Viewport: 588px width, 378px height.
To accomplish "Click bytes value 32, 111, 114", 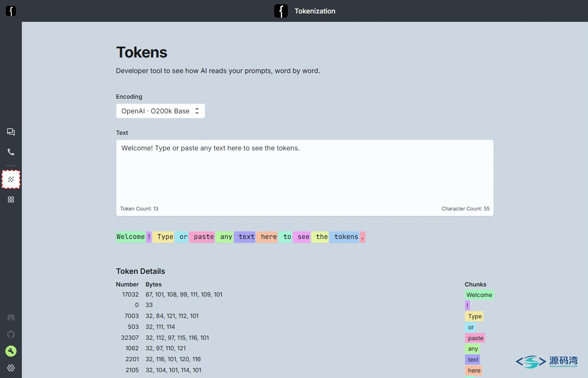I will (160, 327).
